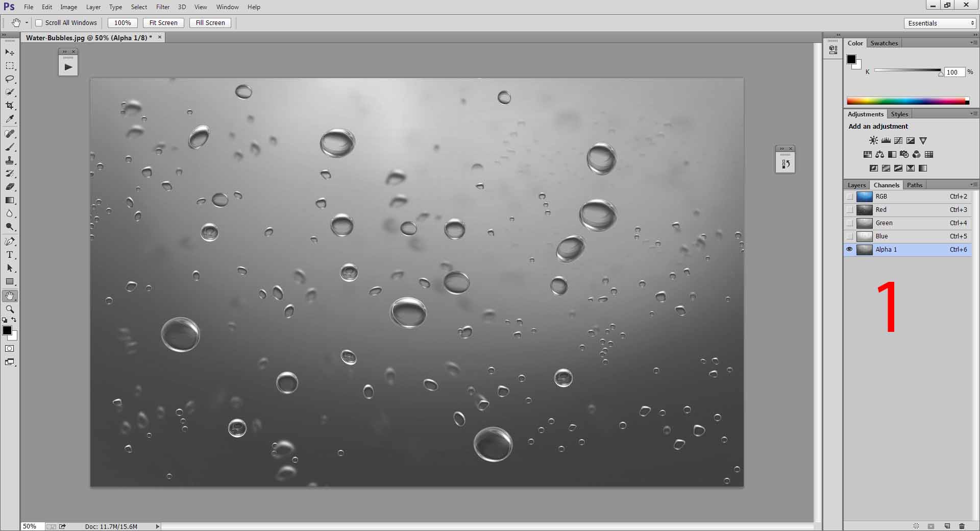Expand the status bar info arrow

157,526
